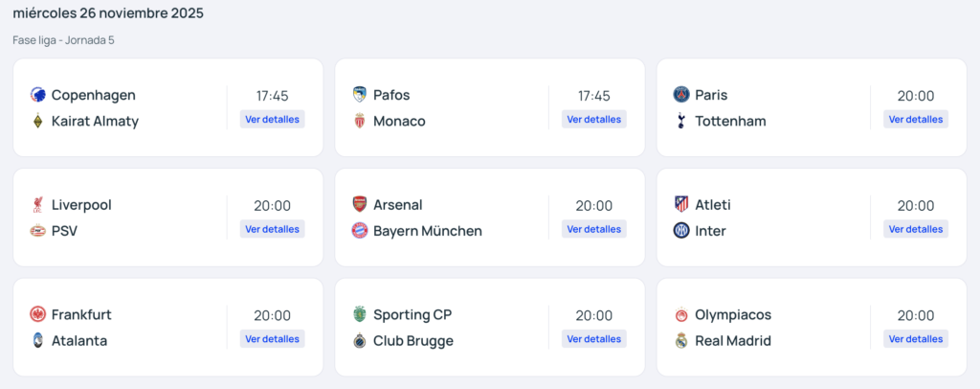Click the Pafos team logo
Image resolution: width=980 pixels, height=389 pixels.
click(360, 95)
